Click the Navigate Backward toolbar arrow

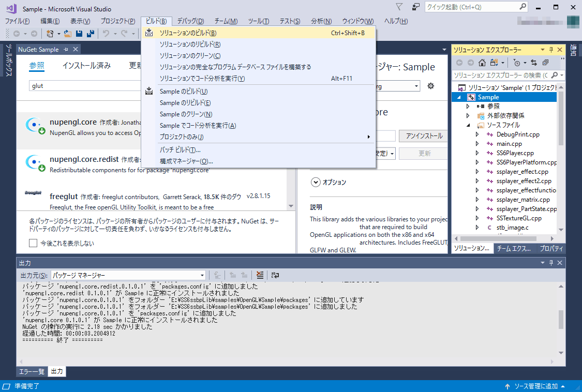(x=17, y=34)
